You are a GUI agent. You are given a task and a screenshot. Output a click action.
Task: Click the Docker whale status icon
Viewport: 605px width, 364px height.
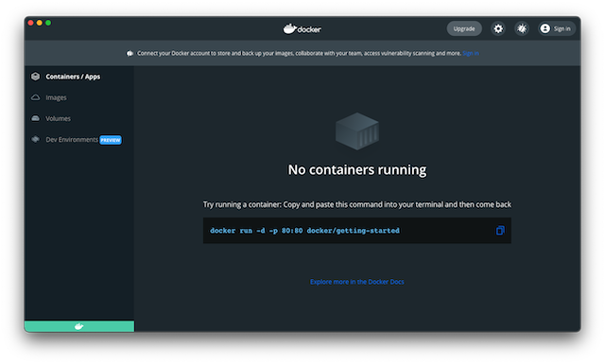point(79,326)
